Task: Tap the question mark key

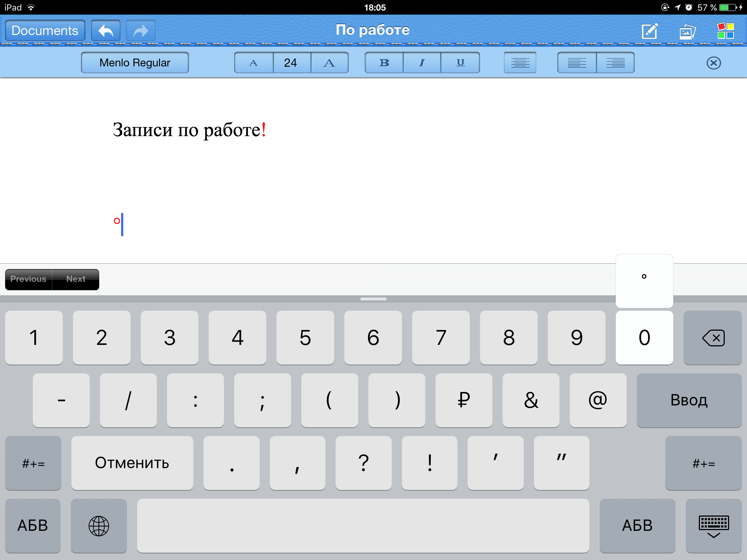Action: [364, 463]
